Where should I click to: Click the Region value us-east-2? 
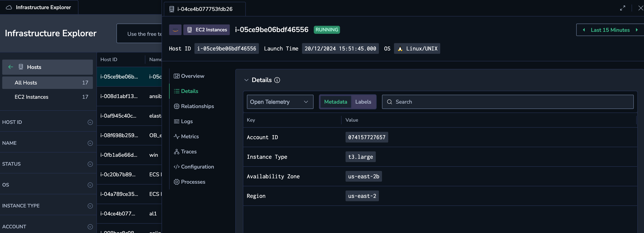pos(362,196)
